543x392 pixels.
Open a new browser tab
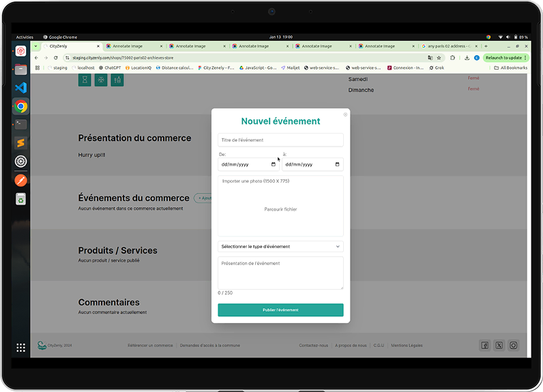click(x=486, y=46)
